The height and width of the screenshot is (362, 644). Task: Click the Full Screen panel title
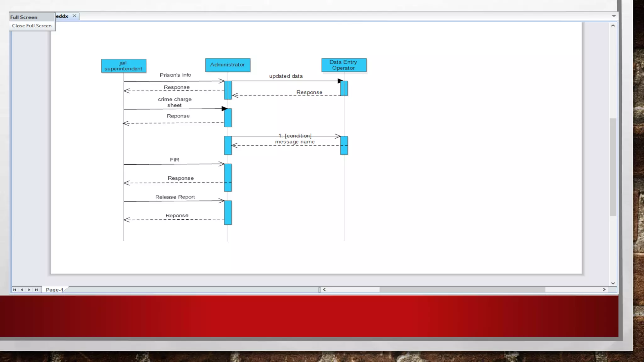24,17
